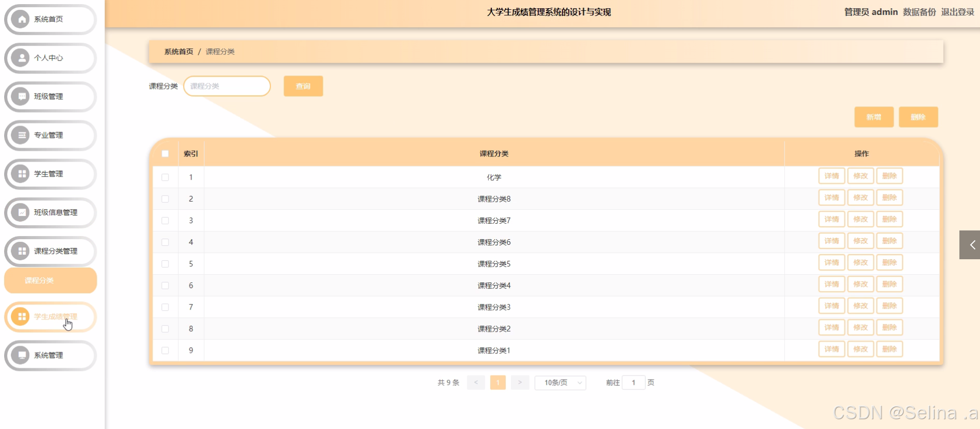Click the orange grid icon beside 学生成绩管理
This screenshot has height=429, width=980.
tap(21, 317)
